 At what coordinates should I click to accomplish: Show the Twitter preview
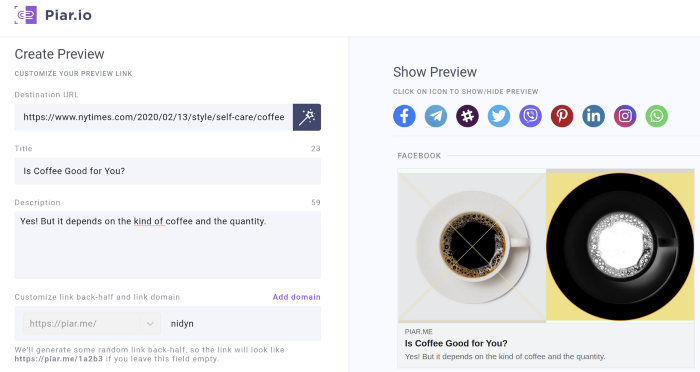click(x=499, y=116)
